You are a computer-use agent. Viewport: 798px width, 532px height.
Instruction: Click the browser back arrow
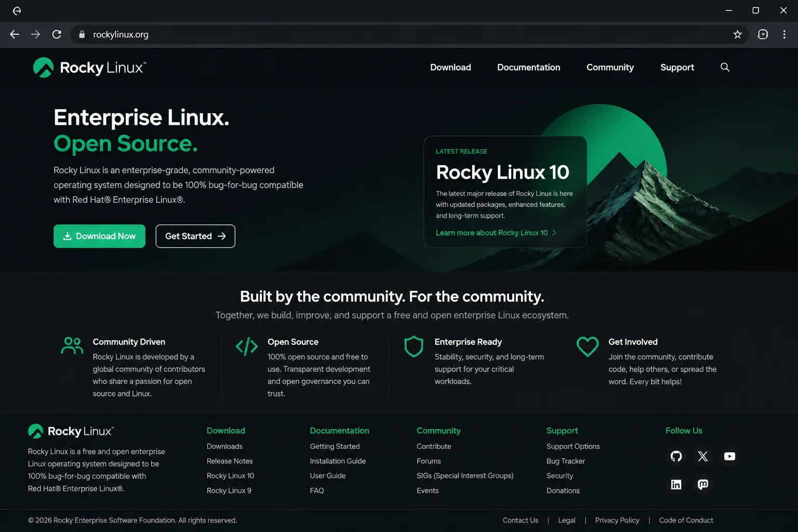(15, 34)
